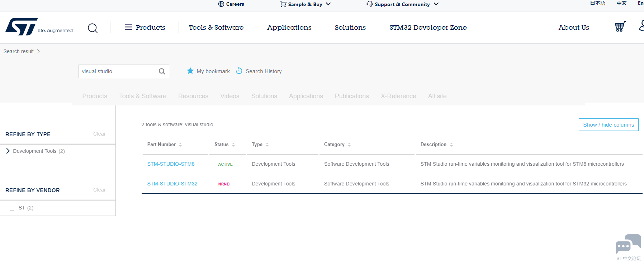Open the user account icon

tap(641, 26)
